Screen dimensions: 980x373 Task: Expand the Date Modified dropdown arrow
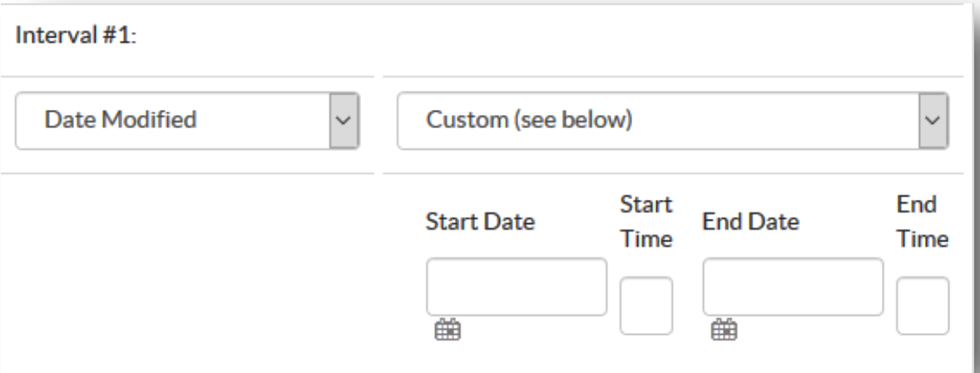click(344, 120)
